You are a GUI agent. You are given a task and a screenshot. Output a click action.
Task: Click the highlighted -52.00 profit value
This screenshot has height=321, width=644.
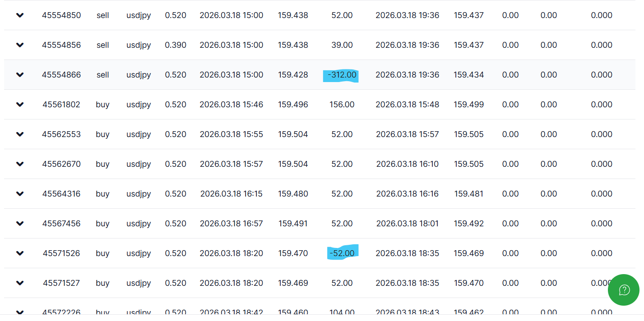(342, 253)
